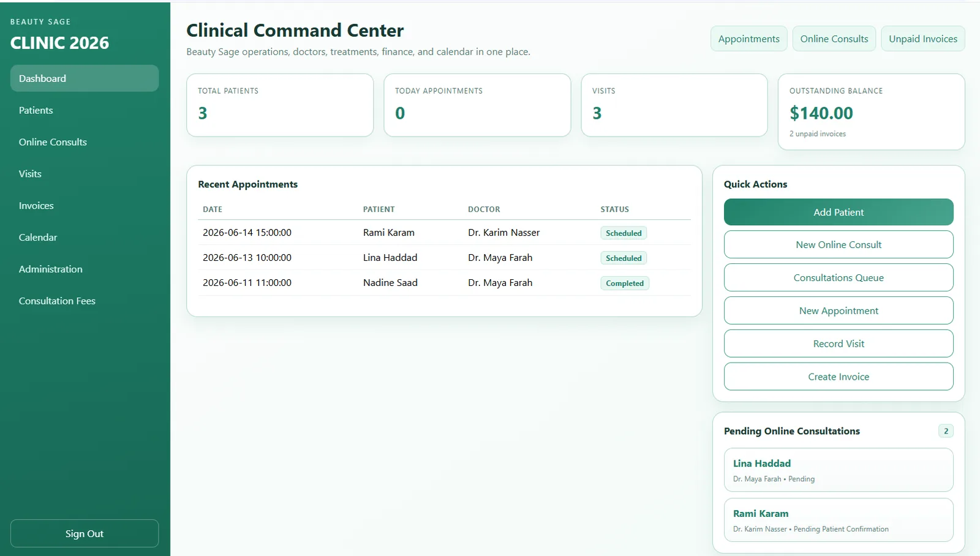Select Visits in the sidebar
The width and height of the screenshot is (980, 556).
(x=85, y=174)
